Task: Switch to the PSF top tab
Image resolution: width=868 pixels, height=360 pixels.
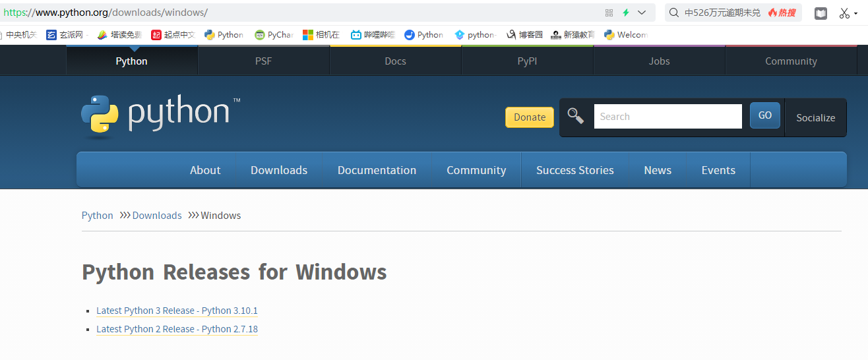Action: pyautogui.click(x=263, y=61)
